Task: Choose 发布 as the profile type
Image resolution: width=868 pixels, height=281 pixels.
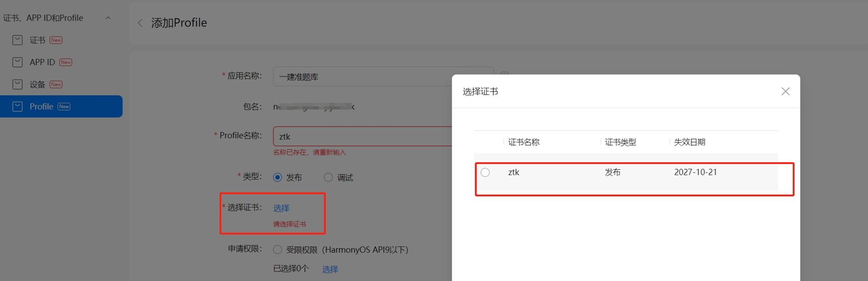Action: (278, 177)
